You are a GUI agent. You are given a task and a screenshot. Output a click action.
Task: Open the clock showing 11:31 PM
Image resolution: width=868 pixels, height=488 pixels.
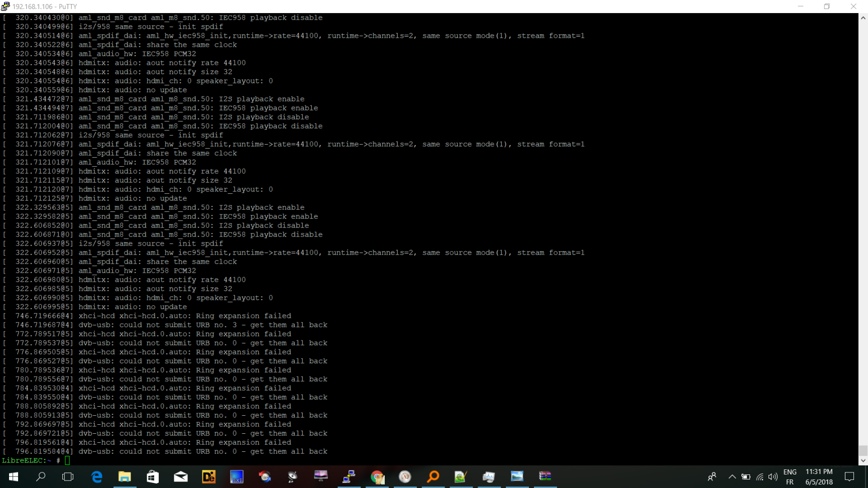point(819,476)
